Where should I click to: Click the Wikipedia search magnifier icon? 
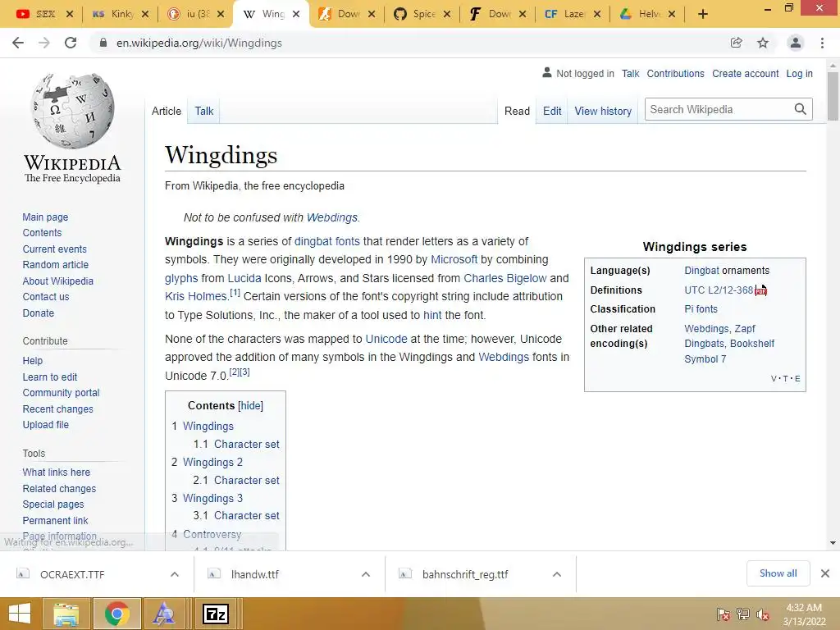point(801,109)
